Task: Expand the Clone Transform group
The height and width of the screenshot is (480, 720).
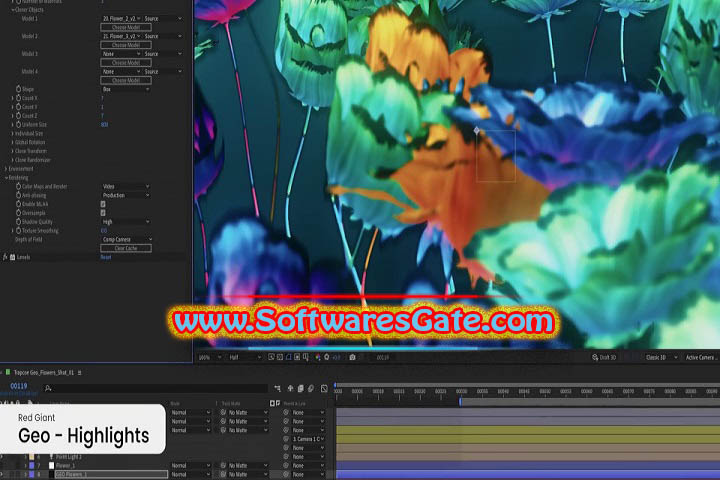Action: tap(12, 151)
